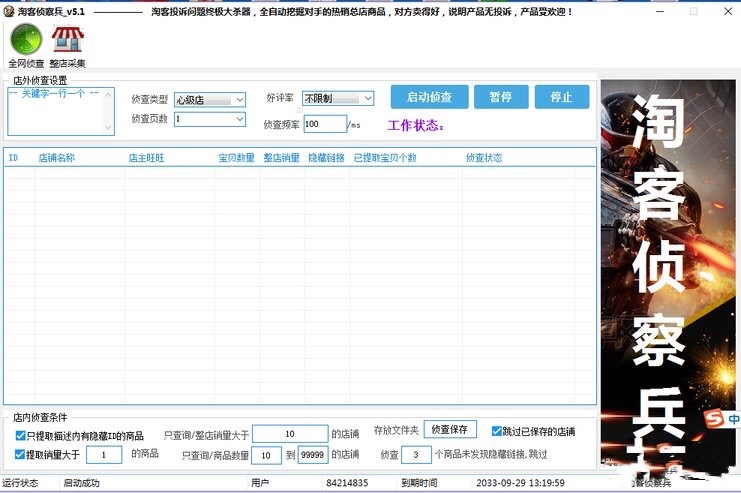The width and height of the screenshot is (741, 493).
Task: Click the 启动侦查 button
Action: [429, 97]
